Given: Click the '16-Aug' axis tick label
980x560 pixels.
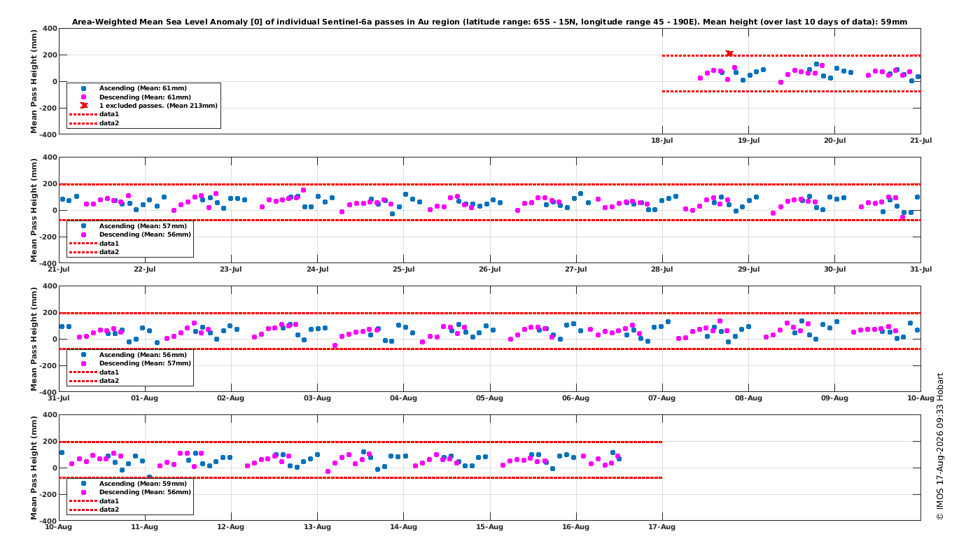Looking at the screenshot, I should (x=575, y=527).
